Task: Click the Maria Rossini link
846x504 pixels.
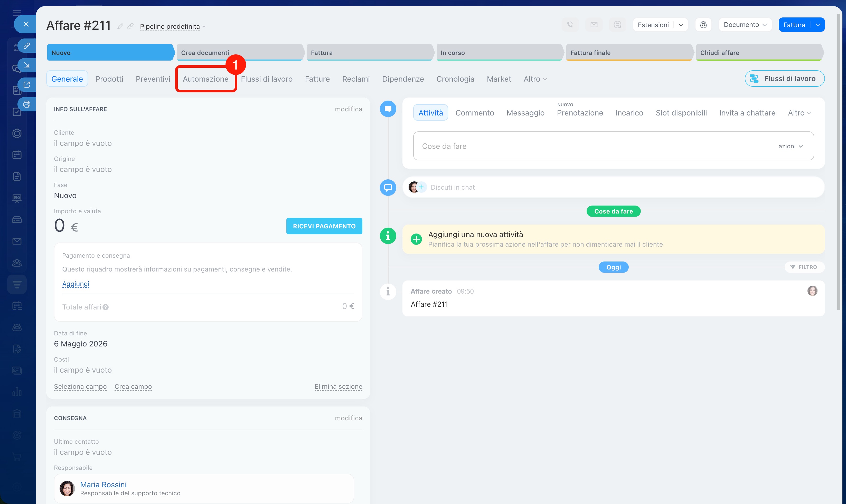Action: click(x=103, y=485)
